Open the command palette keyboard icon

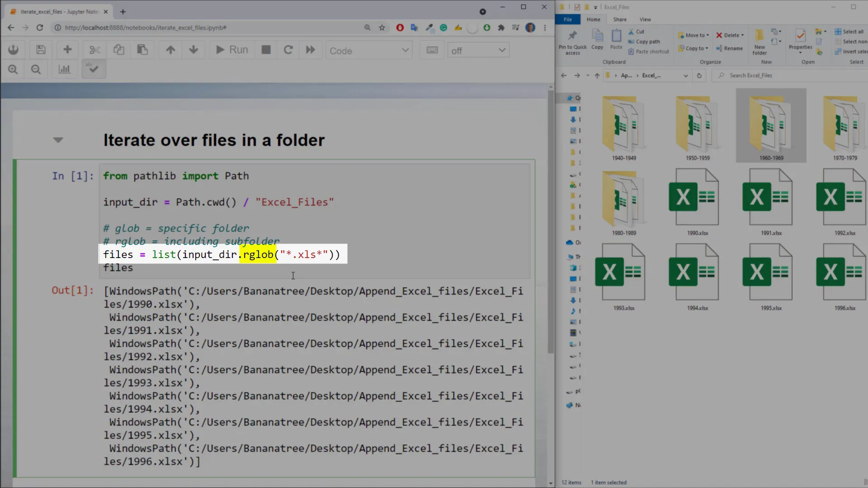pos(432,50)
